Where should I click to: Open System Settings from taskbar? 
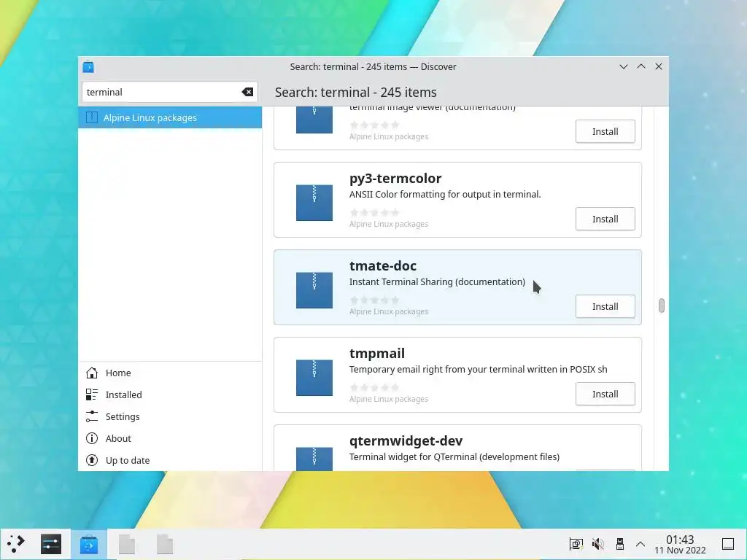coord(51,544)
